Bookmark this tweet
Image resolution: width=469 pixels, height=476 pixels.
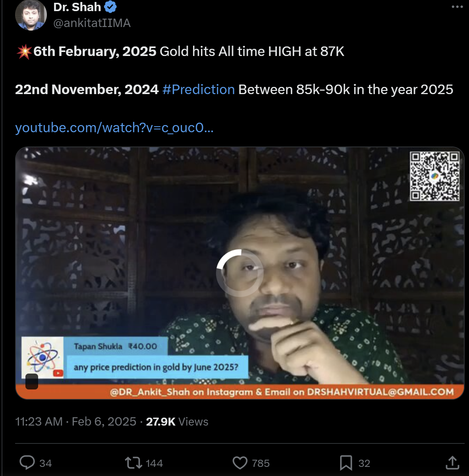coord(346,463)
